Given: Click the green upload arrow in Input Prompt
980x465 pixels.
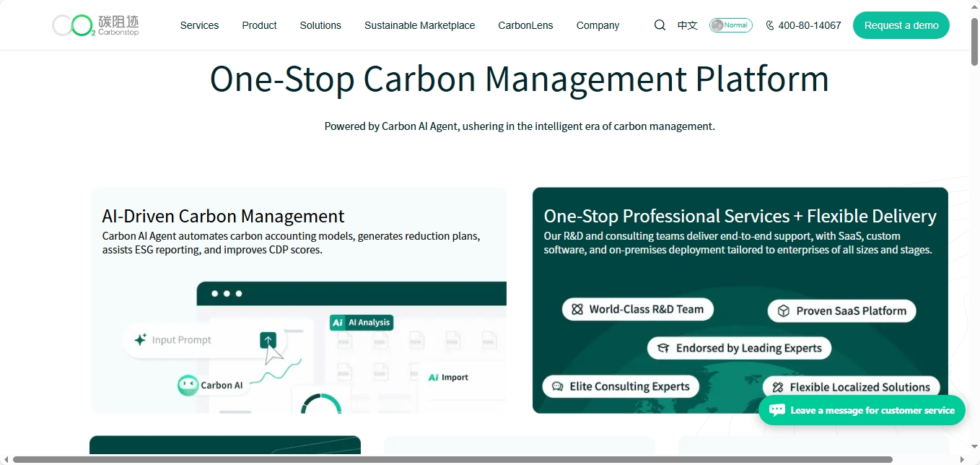Looking at the screenshot, I should click(268, 340).
